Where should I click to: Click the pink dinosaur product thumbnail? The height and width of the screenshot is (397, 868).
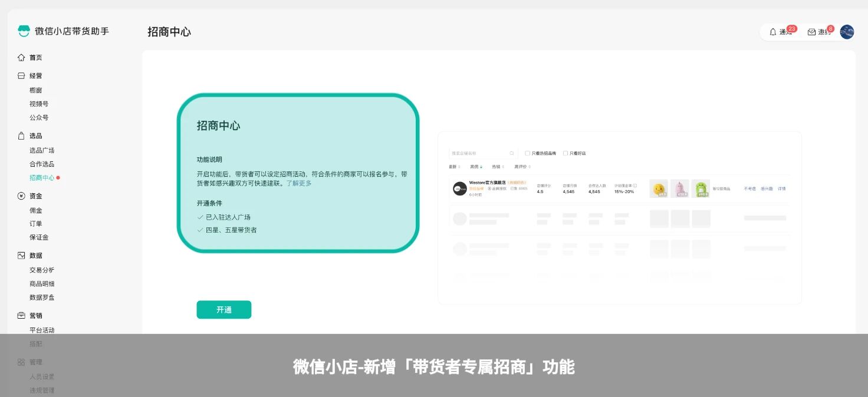coord(680,188)
